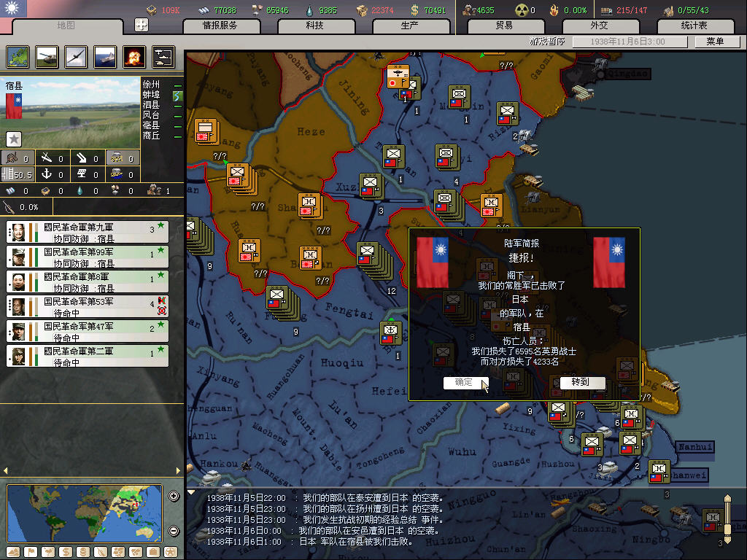Select the Japanese air unit counter near Jining
747x560 pixels.
[398, 77]
